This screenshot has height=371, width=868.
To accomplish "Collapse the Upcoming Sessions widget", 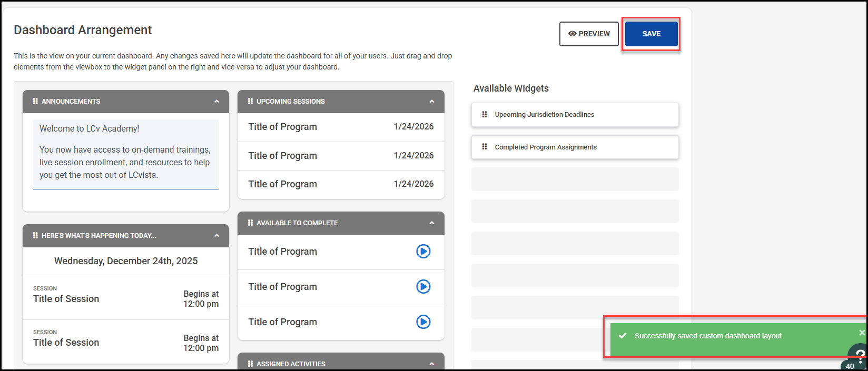I will point(432,101).
